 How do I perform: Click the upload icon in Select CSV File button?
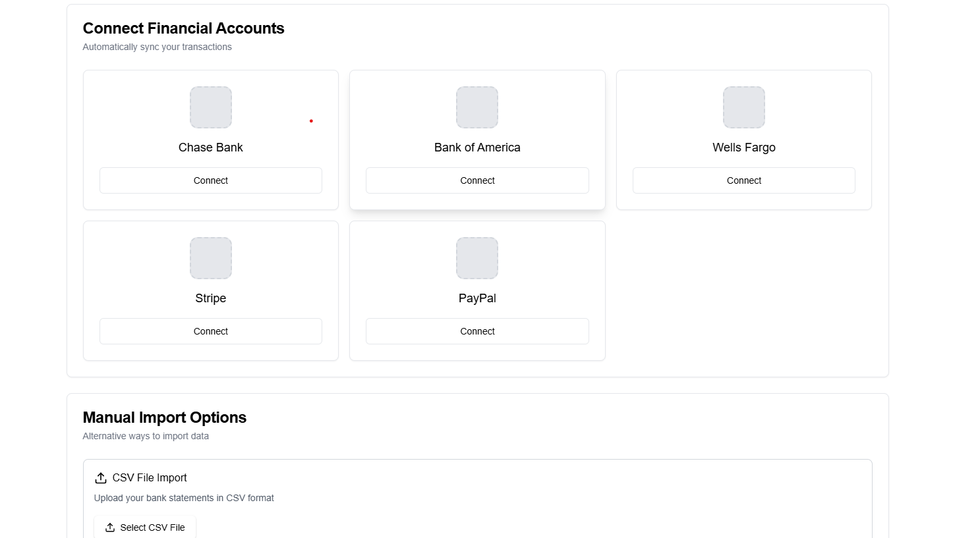click(110, 527)
